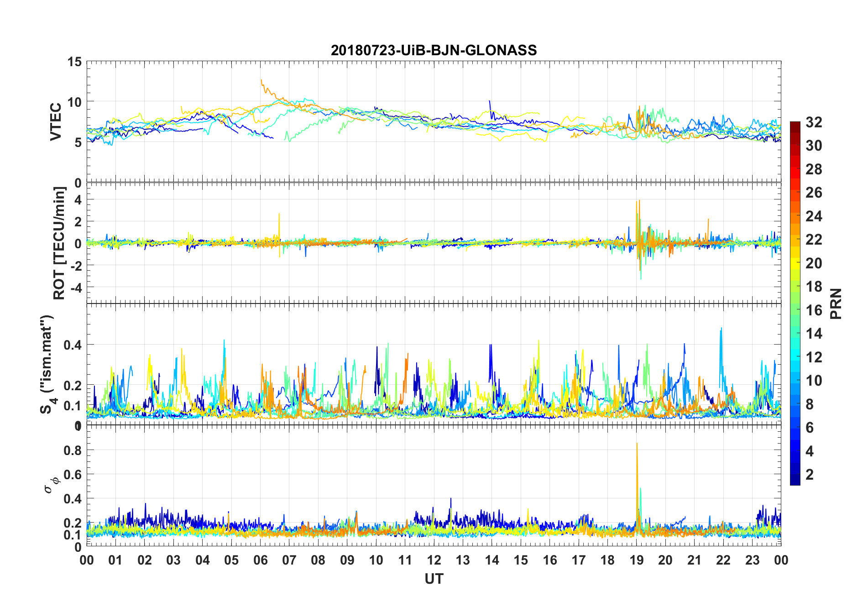Click the S4 ("ism.mat") axis label
Screen dimensions: 868x607
(x=48, y=365)
